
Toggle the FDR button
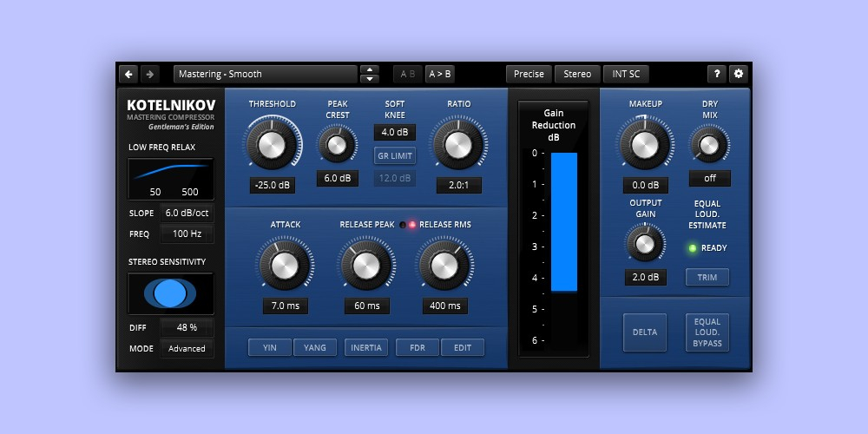[x=418, y=348]
